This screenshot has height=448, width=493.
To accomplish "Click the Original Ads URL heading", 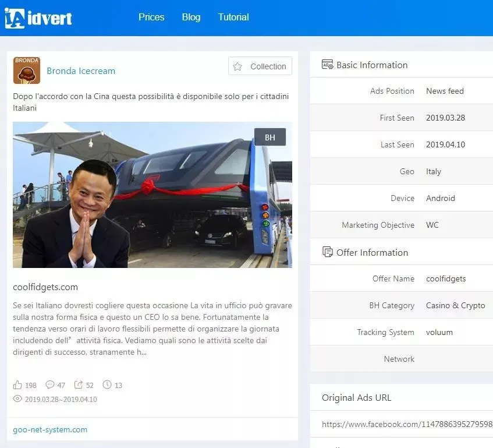I will click(x=357, y=398).
